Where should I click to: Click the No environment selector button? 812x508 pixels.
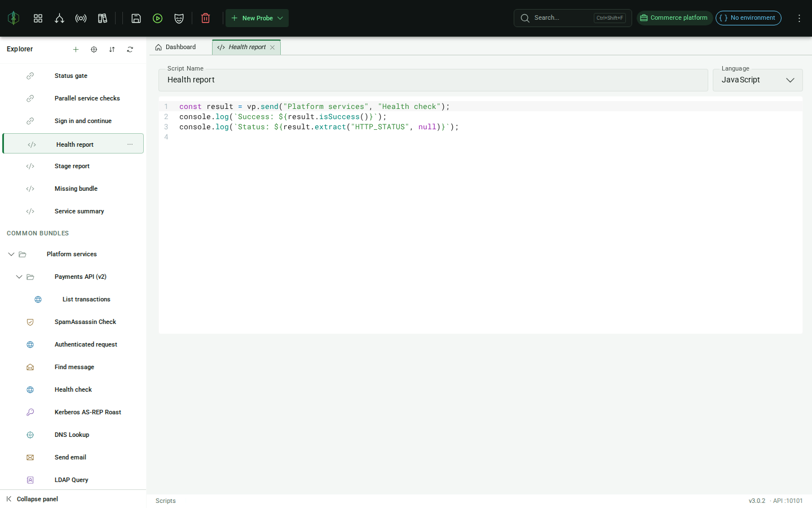coord(748,18)
